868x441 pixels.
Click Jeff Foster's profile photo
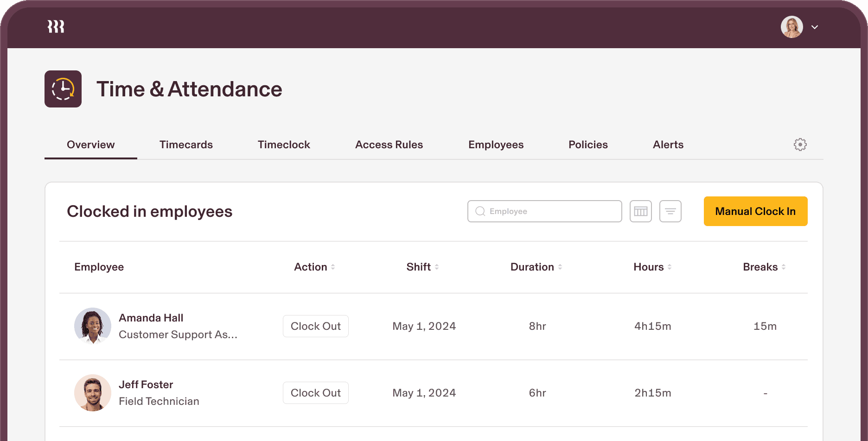pos(93,393)
